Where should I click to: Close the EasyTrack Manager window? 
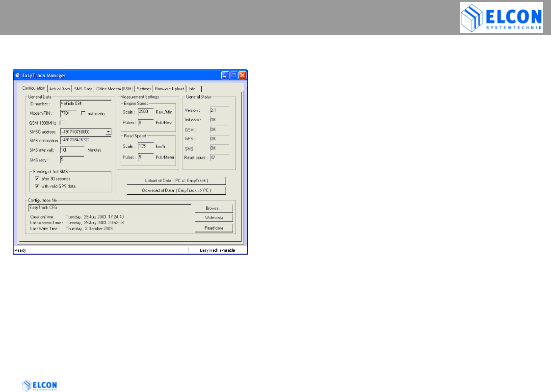tap(242, 75)
